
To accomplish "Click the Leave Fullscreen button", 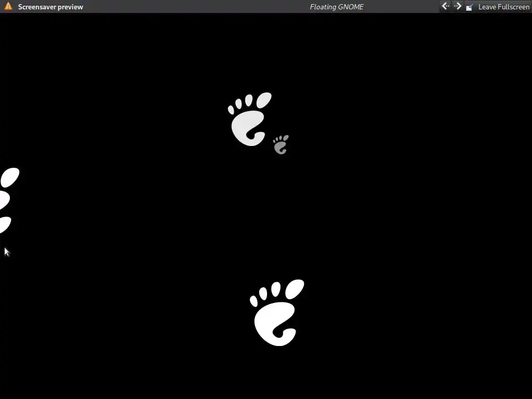I will click(497, 7).
